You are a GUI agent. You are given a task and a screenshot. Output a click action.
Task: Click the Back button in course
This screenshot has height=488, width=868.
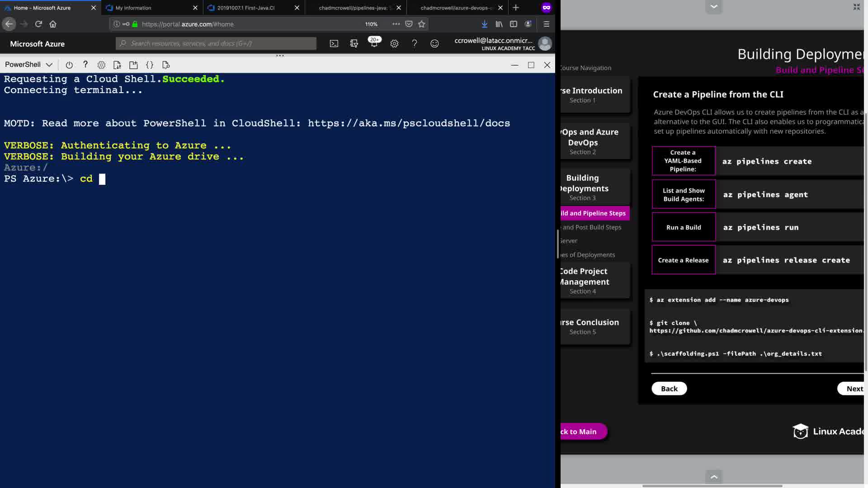[x=669, y=389]
